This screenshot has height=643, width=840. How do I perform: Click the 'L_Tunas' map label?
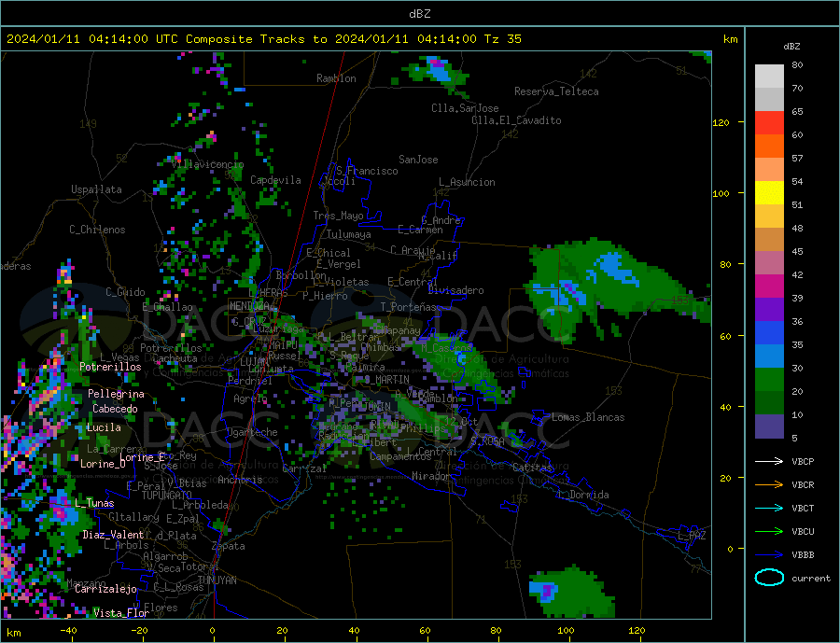tap(94, 503)
